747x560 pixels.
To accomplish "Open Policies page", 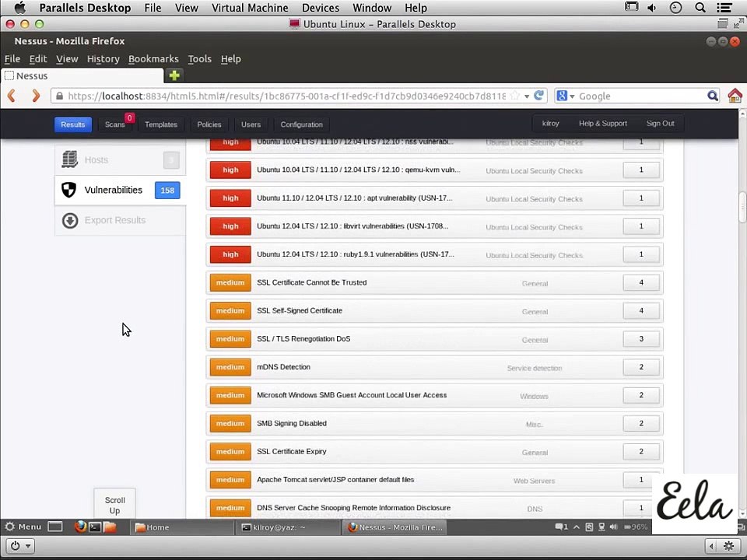I will (x=209, y=124).
